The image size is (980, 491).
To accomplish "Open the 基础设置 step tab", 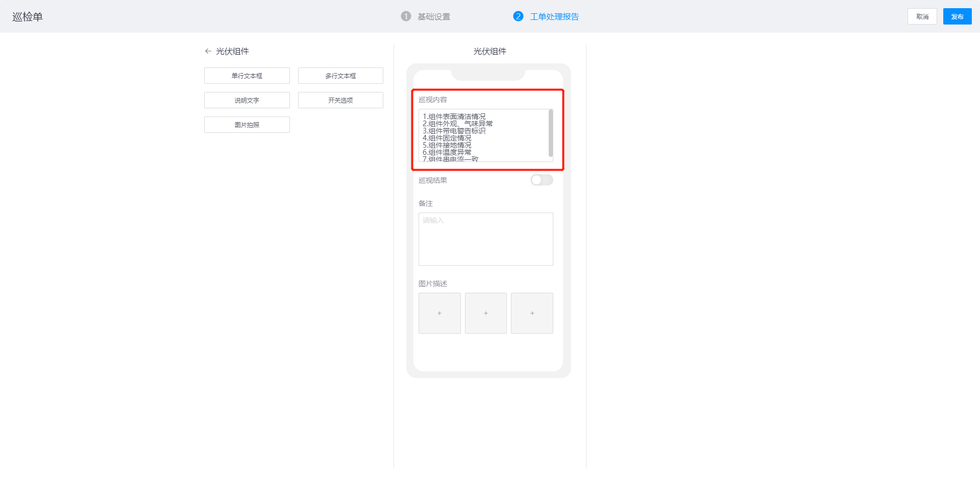I will [x=434, y=17].
